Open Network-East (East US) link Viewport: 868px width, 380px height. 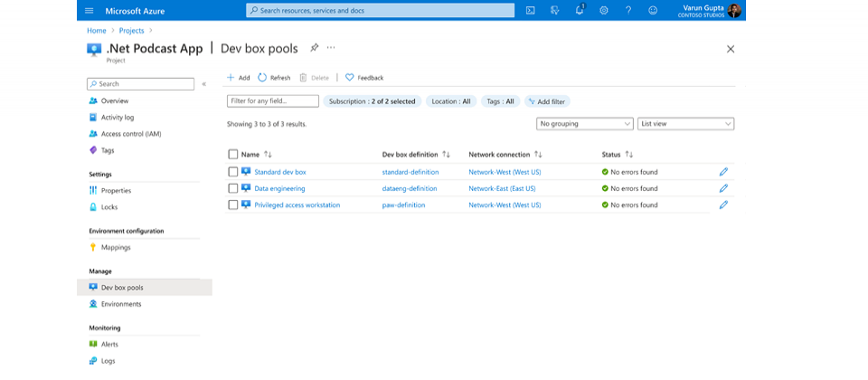(502, 189)
